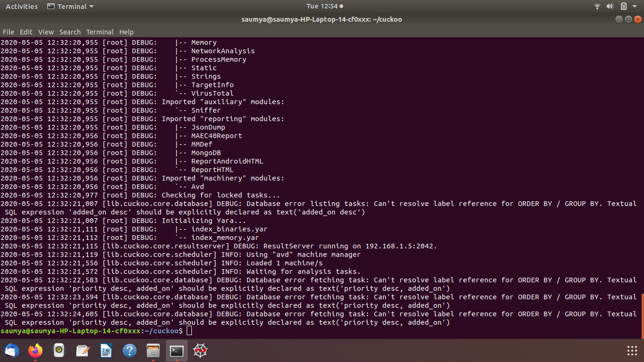This screenshot has width=644, height=362.
Task: Open the terminal's Search menu
Action: pos(70,32)
